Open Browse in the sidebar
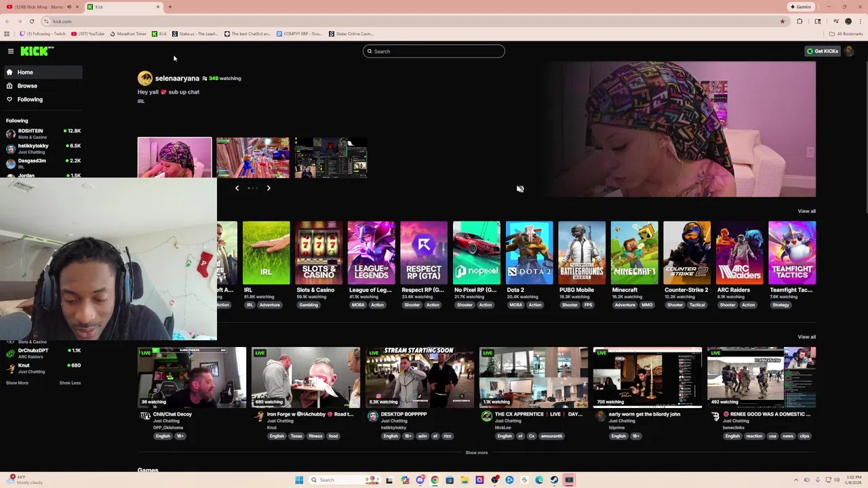The image size is (868, 488). pos(42,86)
